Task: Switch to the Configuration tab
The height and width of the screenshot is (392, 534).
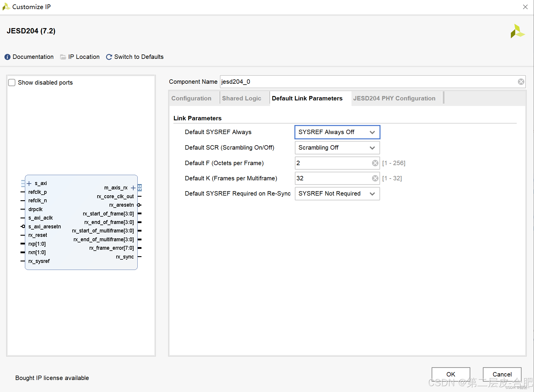Action: click(x=191, y=98)
